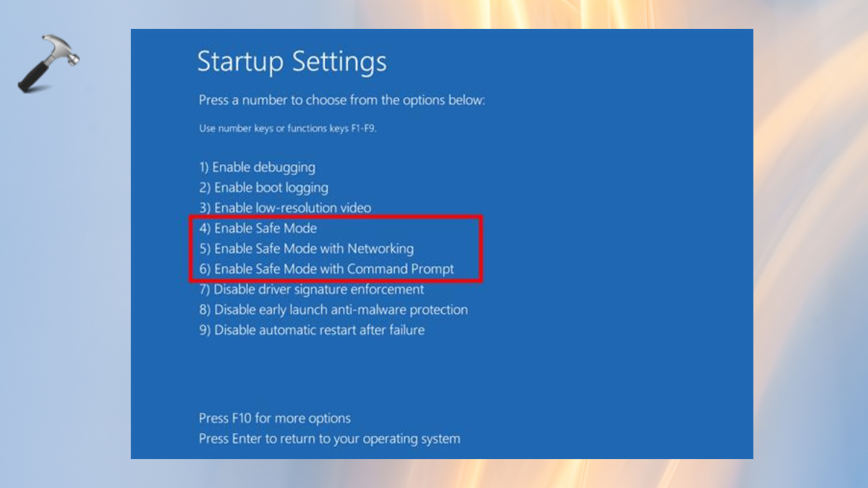Viewport: 868px width, 488px height.
Task: Select Enable Safe Mode with Command Prompt
Action: pyautogui.click(x=326, y=269)
